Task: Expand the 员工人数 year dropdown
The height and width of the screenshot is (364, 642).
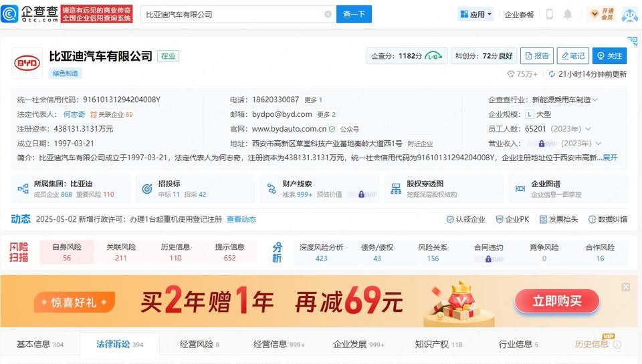Action: tap(588, 130)
